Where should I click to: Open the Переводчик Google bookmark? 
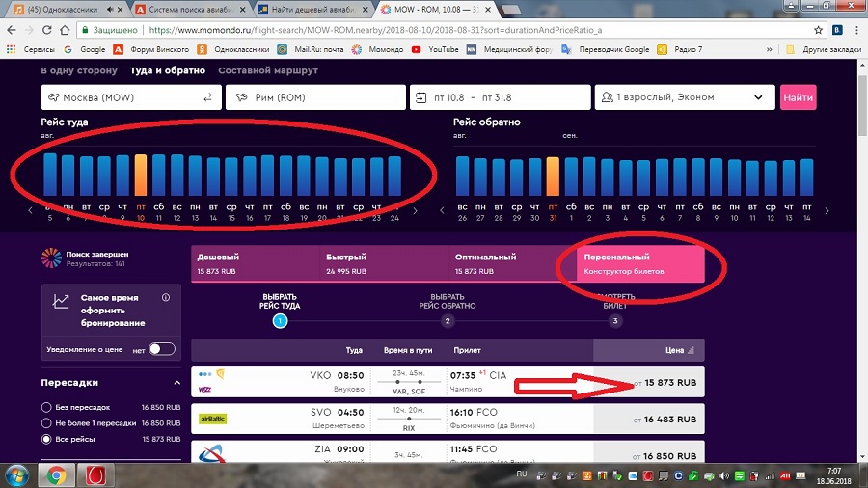click(605, 49)
